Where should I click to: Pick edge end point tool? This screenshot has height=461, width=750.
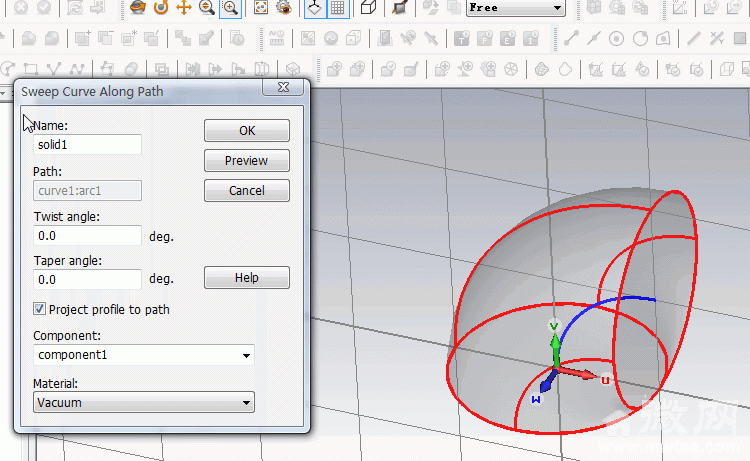pyautogui.click(x=571, y=38)
